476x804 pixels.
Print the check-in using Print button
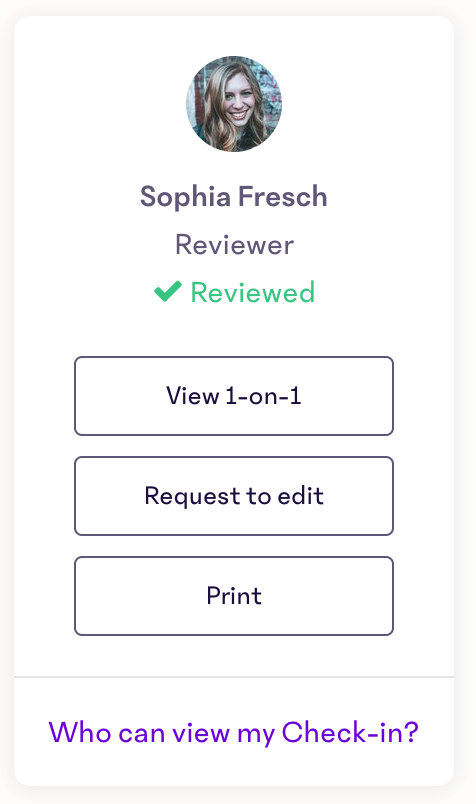(234, 596)
